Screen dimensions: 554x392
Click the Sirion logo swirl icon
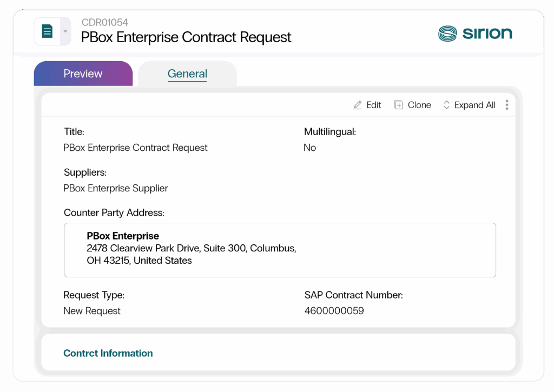tap(447, 34)
